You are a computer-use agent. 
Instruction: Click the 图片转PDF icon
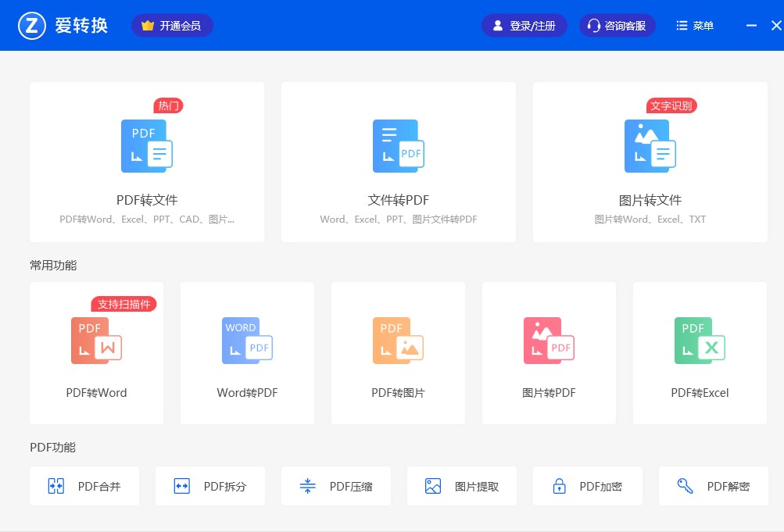[549, 340]
